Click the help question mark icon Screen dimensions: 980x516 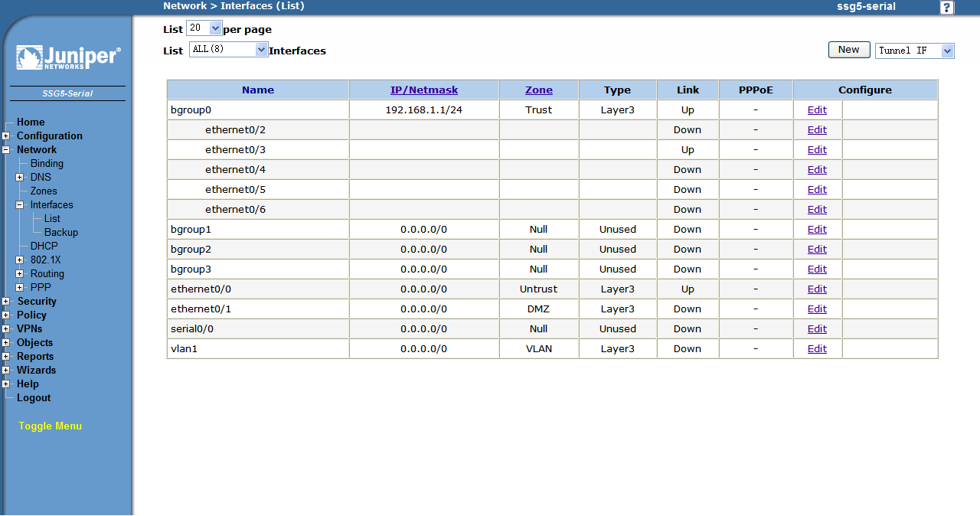point(947,8)
